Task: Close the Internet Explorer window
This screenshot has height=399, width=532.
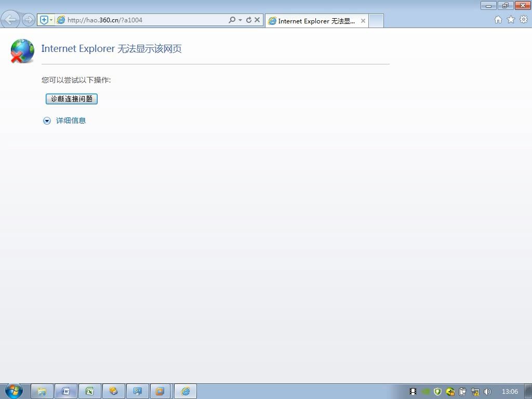Action: [x=523, y=5]
